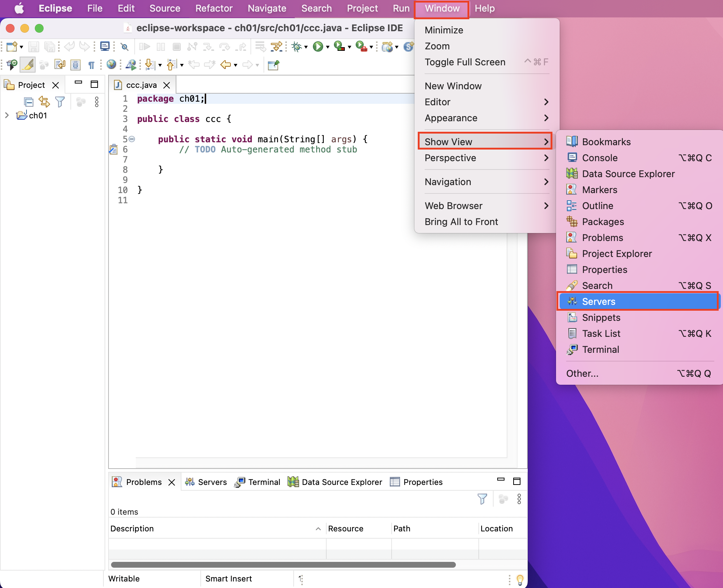Toggle Mark Occurrences highlighter button
This screenshot has width=723, height=588.
28,65
